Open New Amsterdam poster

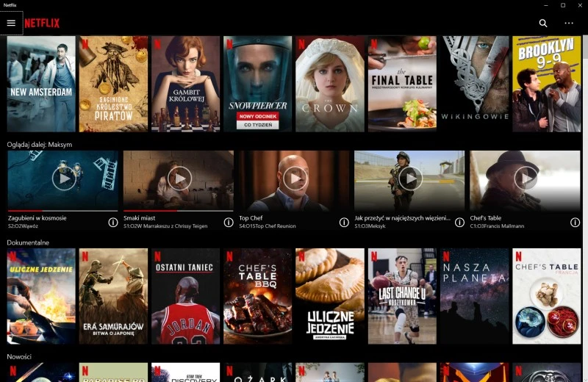pyautogui.click(x=41, y=84)
